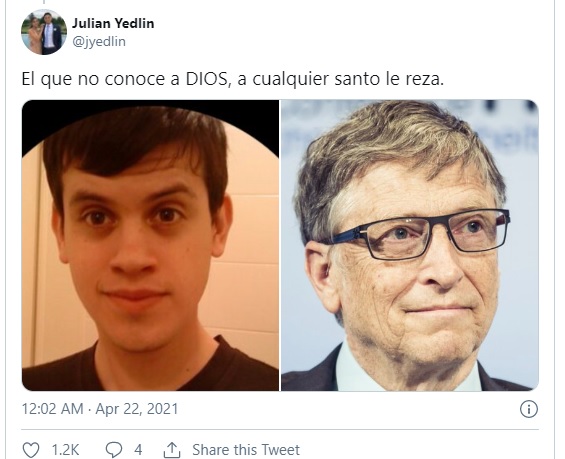Click the word DIOS in the tweet
The width and height of the screenshot is (565, 459).
[x=209, y=79]
